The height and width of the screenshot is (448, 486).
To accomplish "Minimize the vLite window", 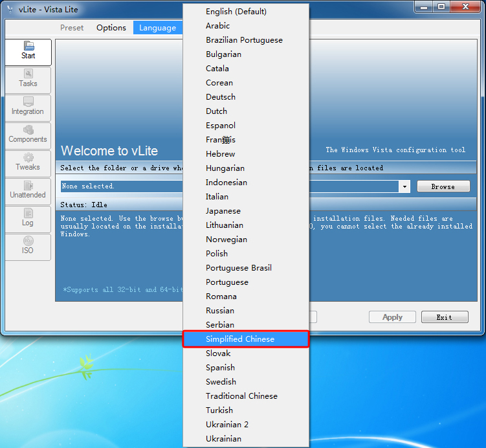I will point(424,7).
